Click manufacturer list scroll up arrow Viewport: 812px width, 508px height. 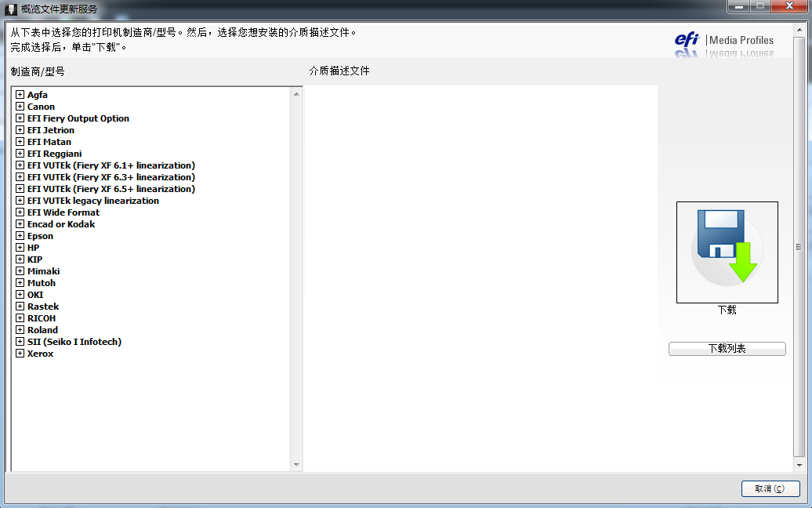(296, 94)
